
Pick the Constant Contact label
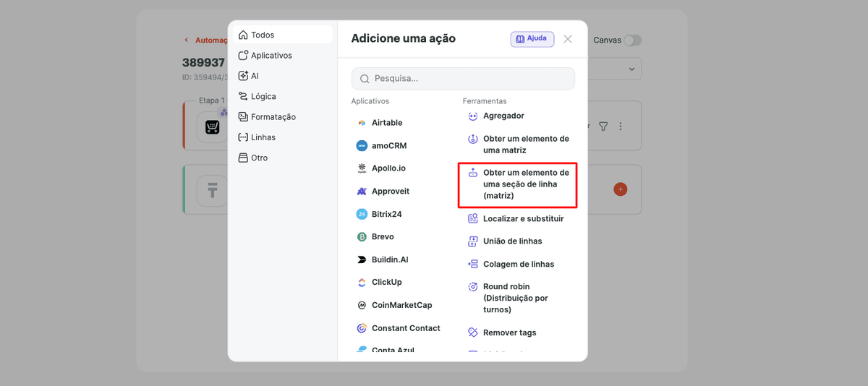[x=406, y=328]
